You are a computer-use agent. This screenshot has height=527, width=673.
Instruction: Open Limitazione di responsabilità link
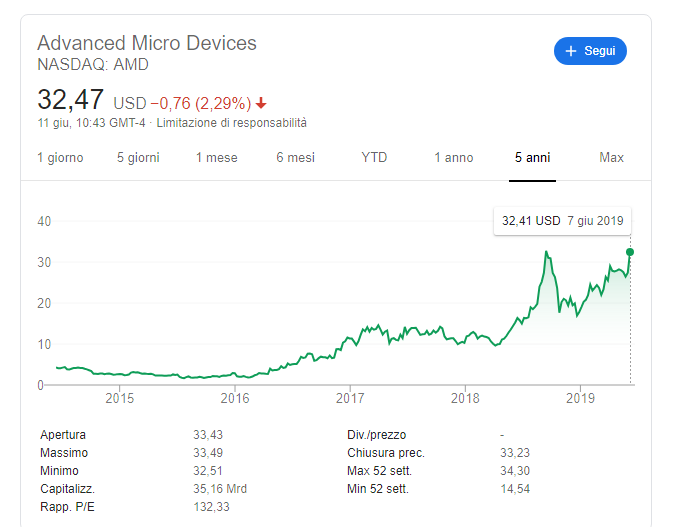click(231, 123)
